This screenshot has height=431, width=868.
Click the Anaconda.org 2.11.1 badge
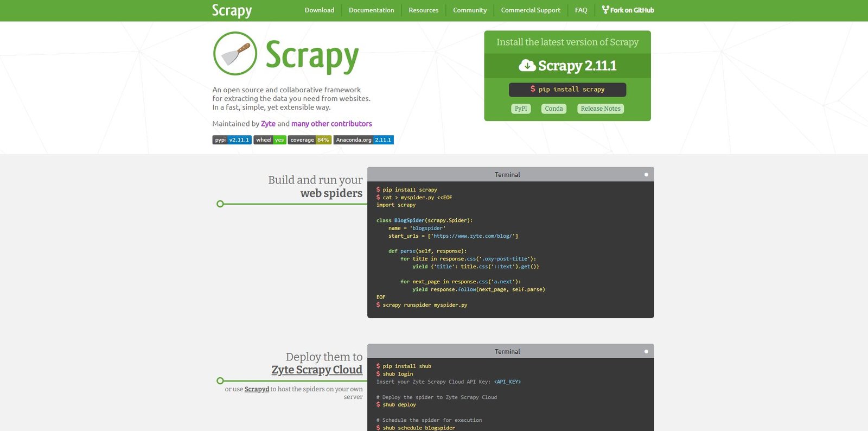(x=363, y=140)
